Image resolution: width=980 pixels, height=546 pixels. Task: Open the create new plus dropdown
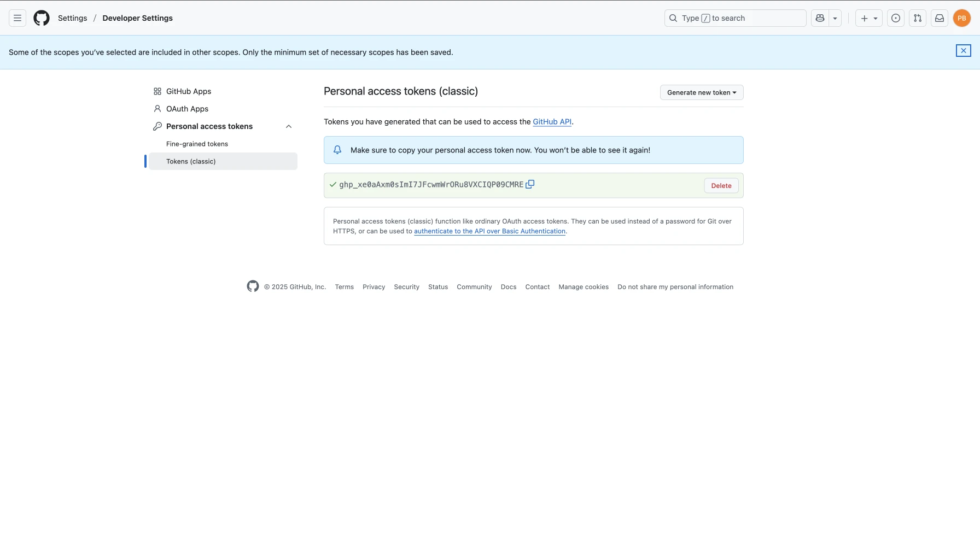868,18
